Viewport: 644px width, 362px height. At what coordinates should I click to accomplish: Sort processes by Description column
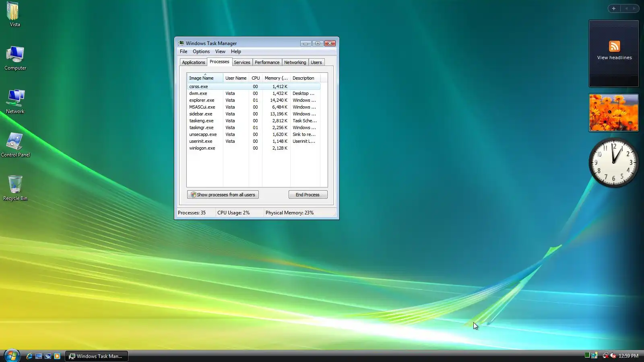[x=305, y=78]
